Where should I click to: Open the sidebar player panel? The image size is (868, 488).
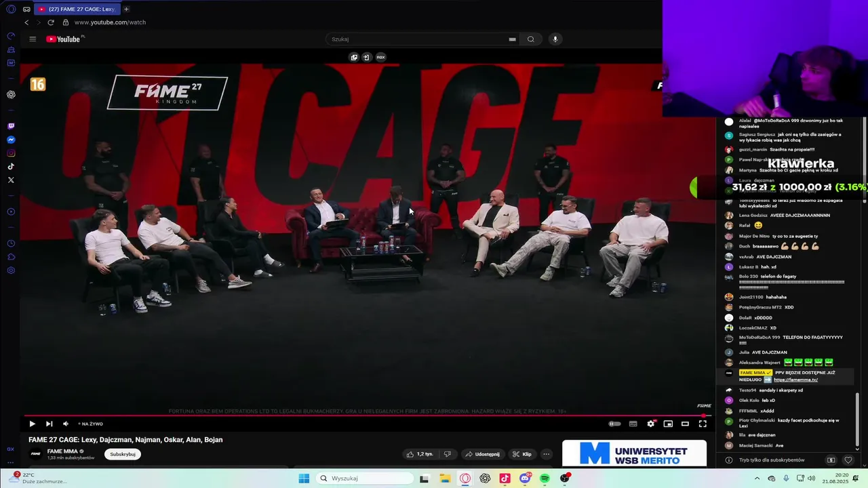coord(11,212)
